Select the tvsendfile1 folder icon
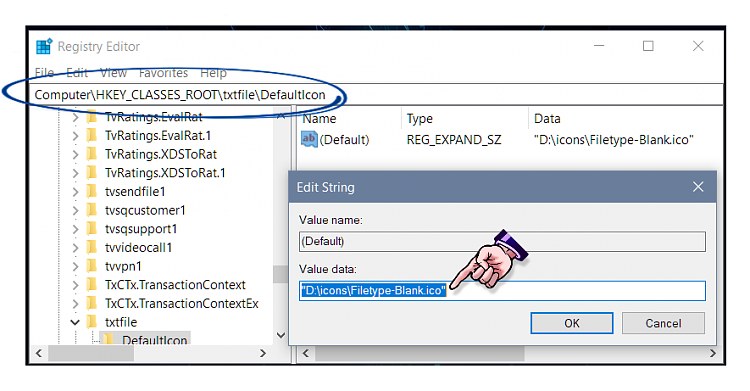 coord(92,191)
